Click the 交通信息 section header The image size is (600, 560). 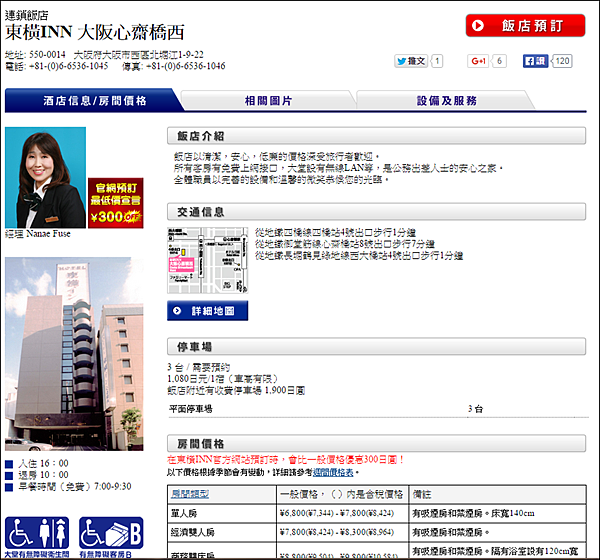[376, 212]
